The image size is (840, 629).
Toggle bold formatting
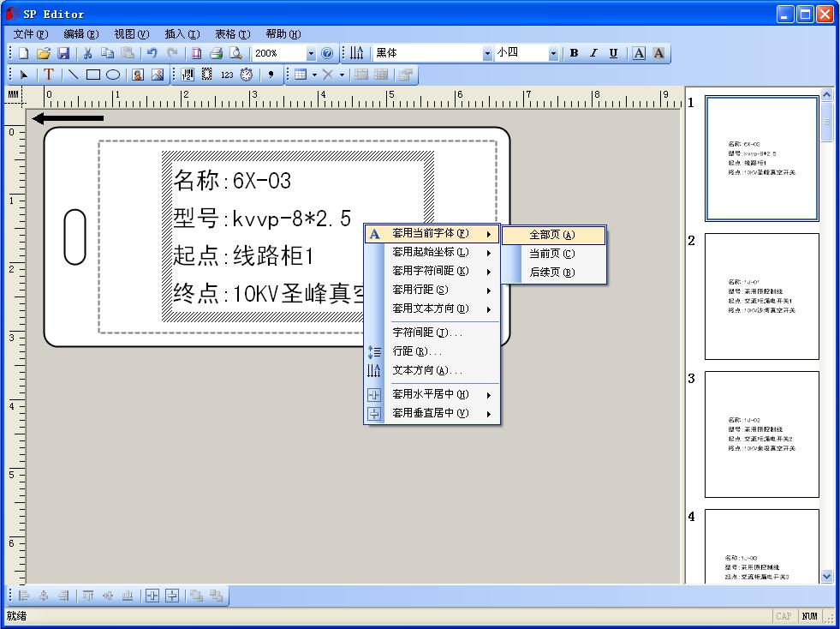(574, 53)
